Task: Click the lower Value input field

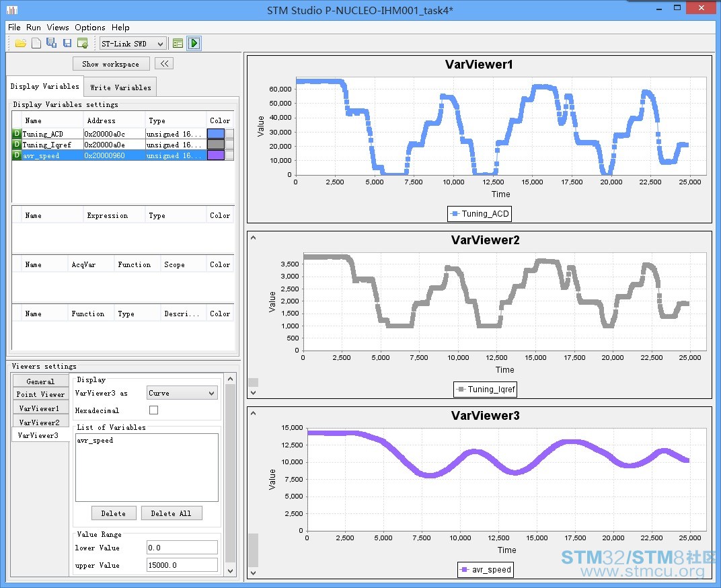Action: click(x=182, y=548)
